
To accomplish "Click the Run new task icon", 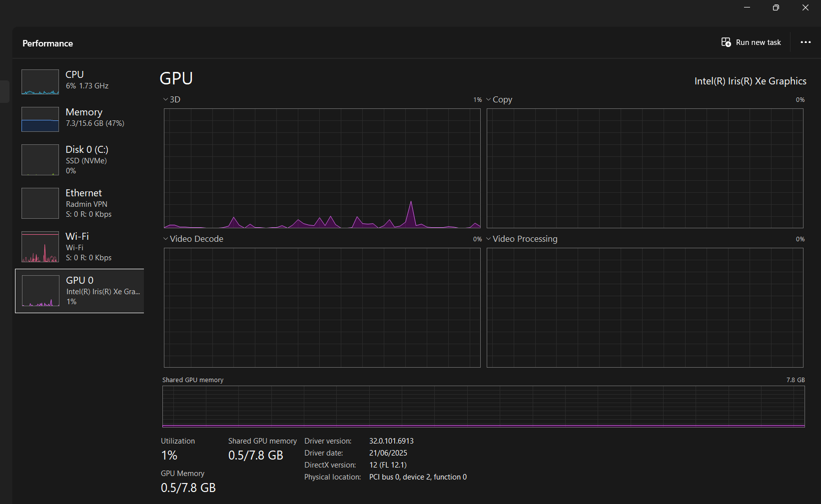I will tap(726, 42).
